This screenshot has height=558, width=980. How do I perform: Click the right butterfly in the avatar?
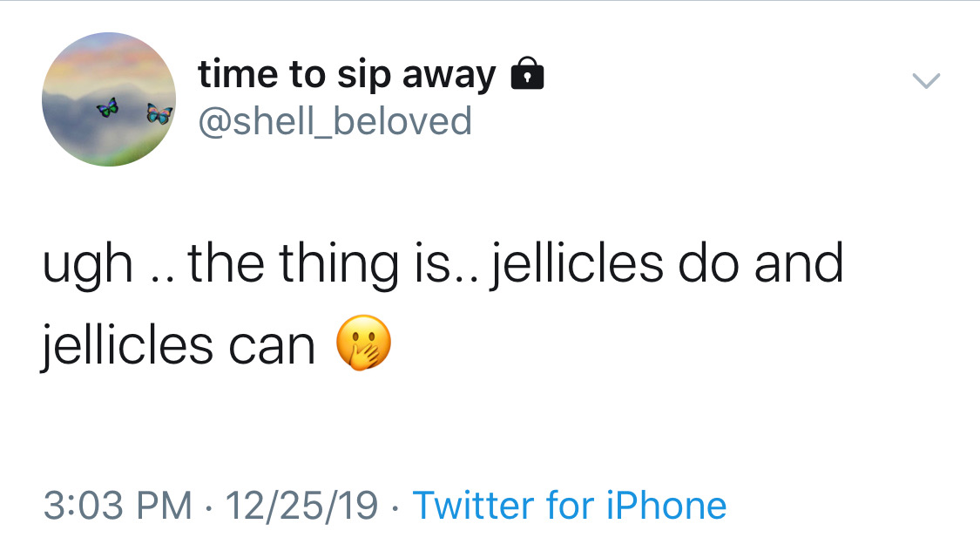[159, 113]
